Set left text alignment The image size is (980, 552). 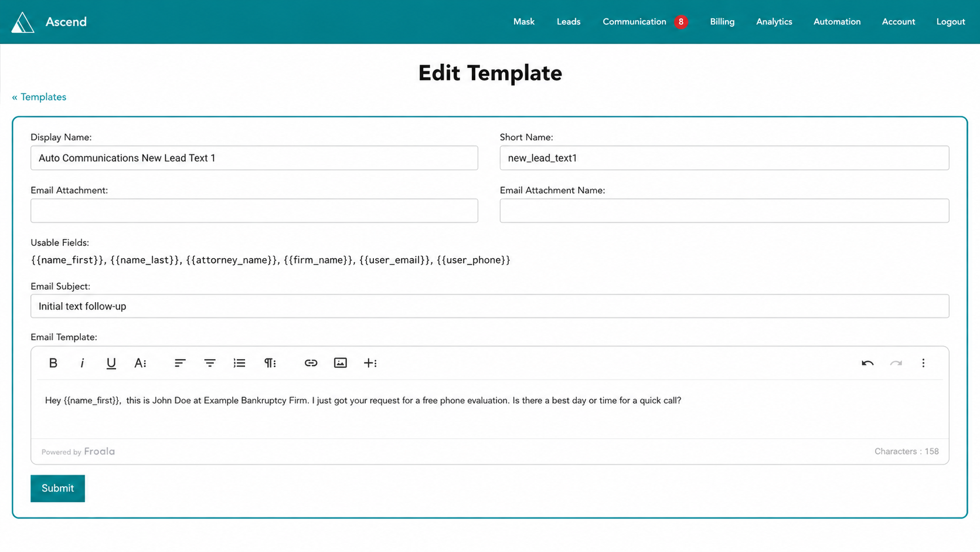click(180, 363)
